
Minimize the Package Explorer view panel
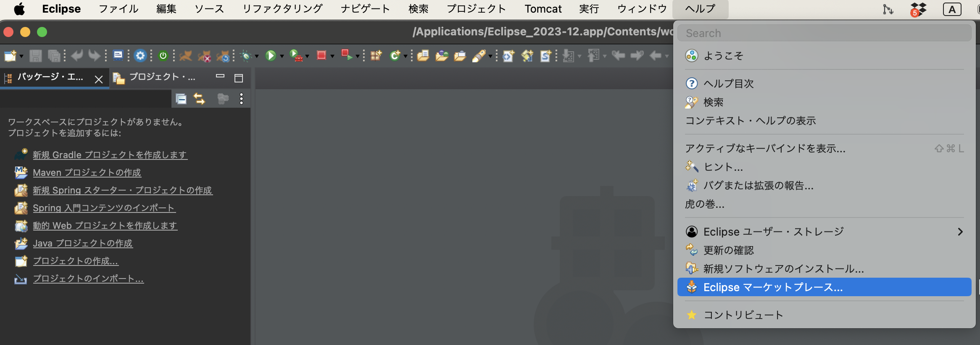[220, 76]
